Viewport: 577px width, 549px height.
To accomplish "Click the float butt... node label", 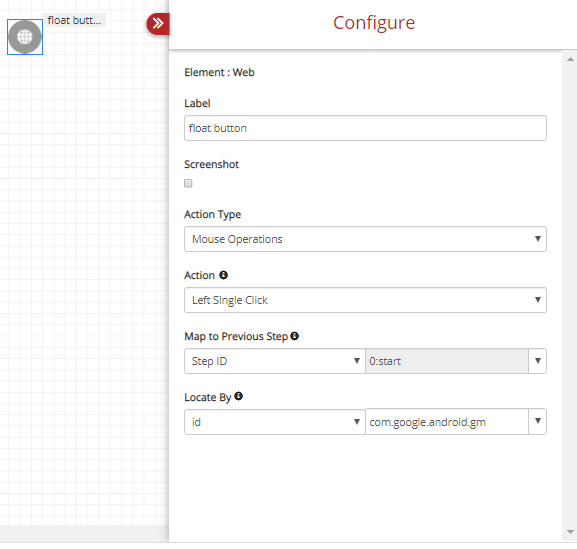I will pos(74,20).
